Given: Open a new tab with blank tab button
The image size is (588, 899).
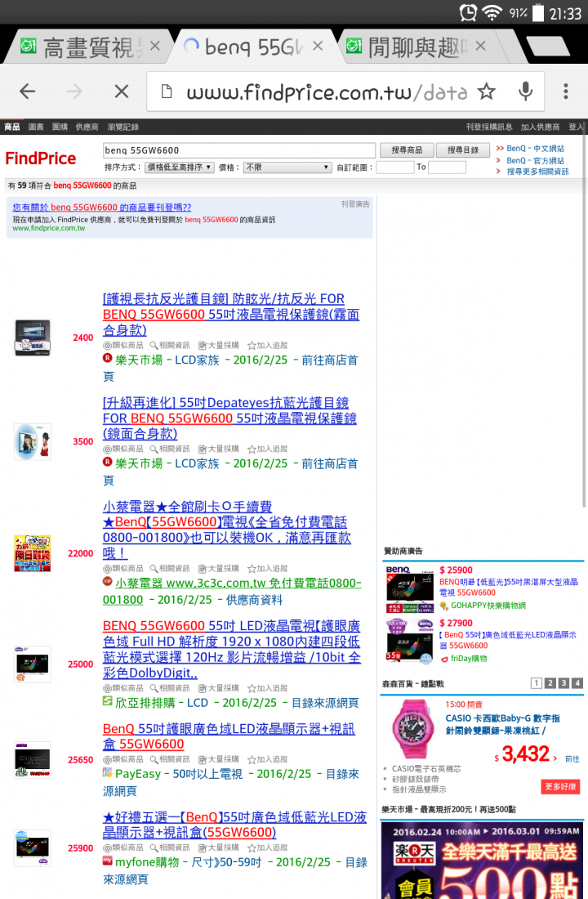Looking at the screenshot, I should tap(547, 47).
